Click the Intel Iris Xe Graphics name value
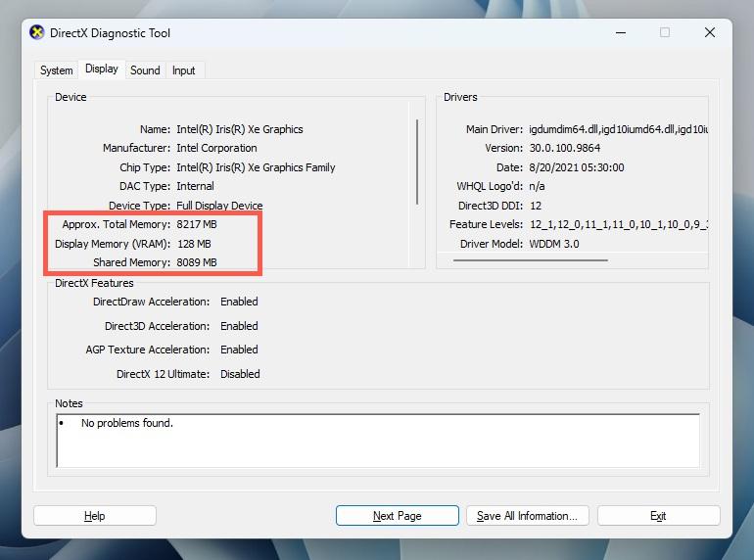The height and width of the screenshot is (560, 754). pos(239,129)
